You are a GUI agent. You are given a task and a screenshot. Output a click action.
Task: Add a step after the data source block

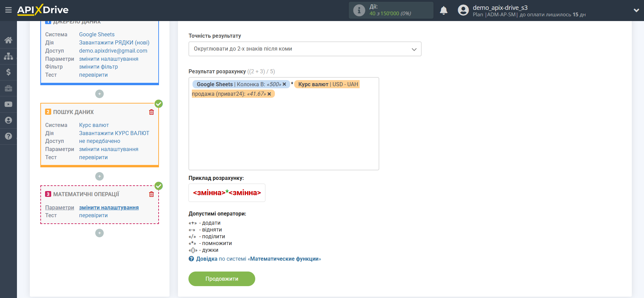click(x=99, y=94)
